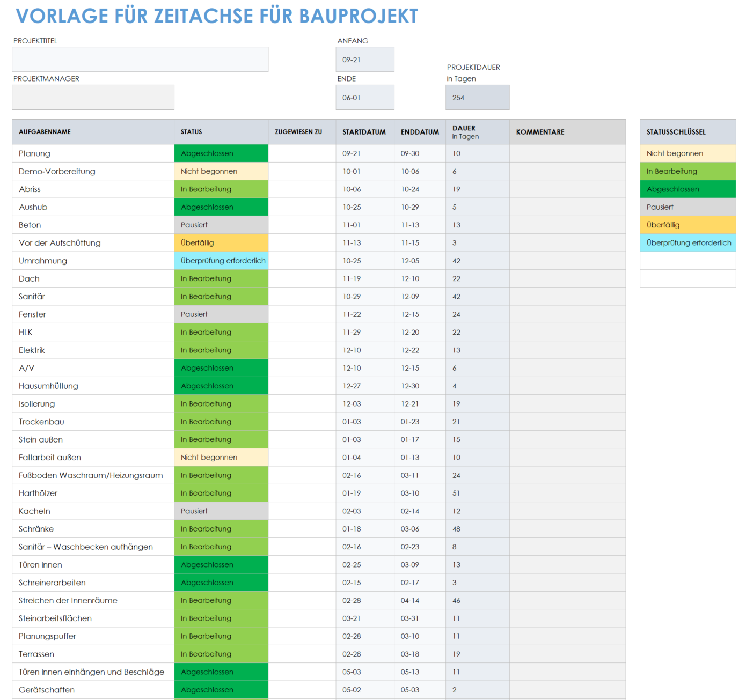Click the status cell of Türen innen

click(221, 565)
